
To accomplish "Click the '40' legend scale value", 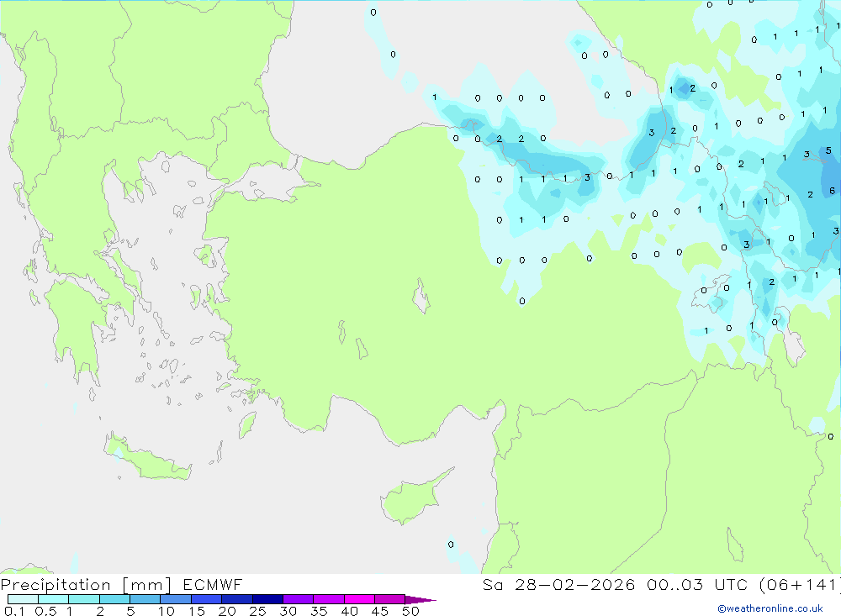I will (349, 611).
